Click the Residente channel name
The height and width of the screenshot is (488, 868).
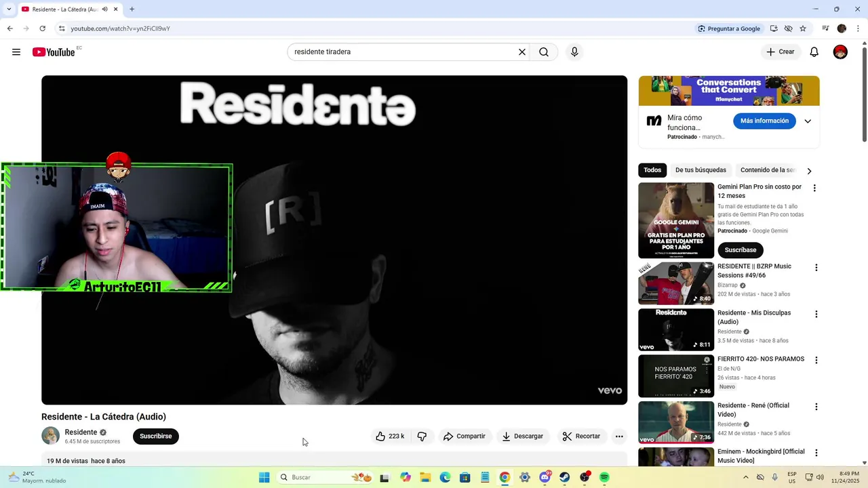pyautogui.click(x=81, y=432)
